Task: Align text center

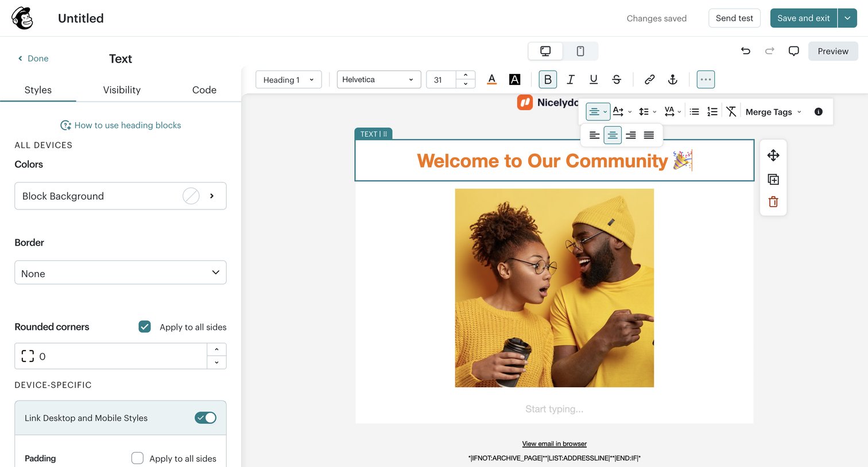Action: coord(613,135)
